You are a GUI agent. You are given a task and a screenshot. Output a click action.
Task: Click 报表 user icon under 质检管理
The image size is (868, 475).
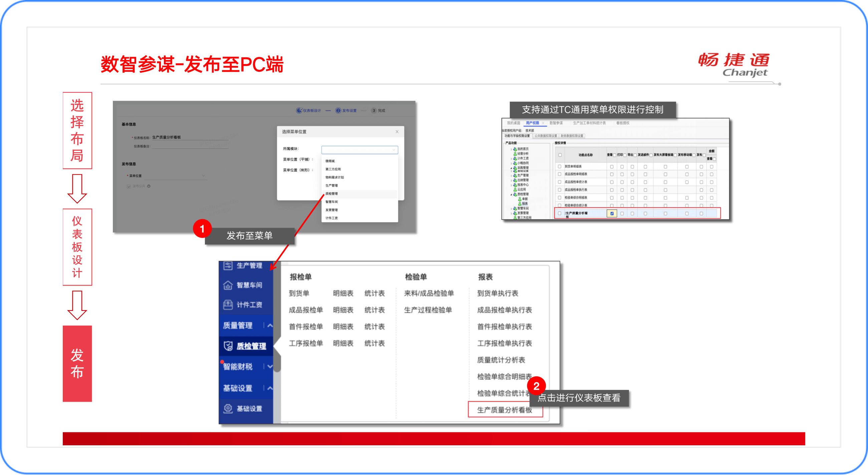519,204
